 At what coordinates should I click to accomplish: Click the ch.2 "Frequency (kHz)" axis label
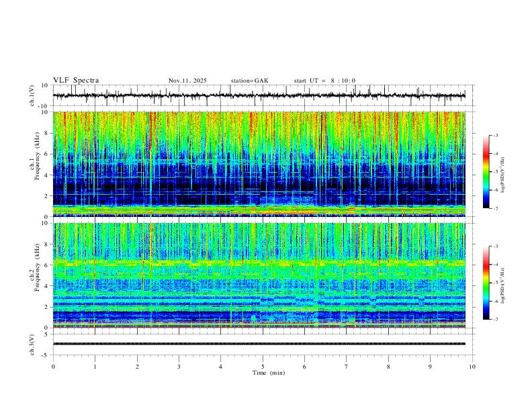pyautogui.click(x=38, y=267)
